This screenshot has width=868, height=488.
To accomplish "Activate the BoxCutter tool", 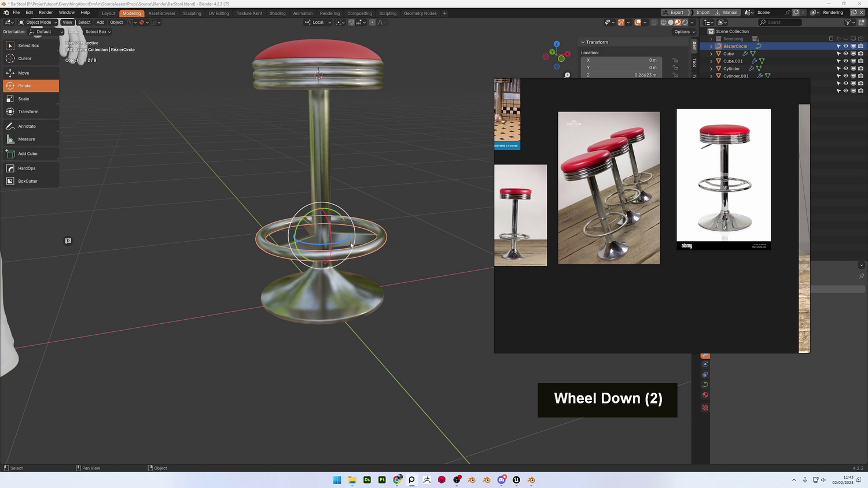I will (x=31, y=181).
